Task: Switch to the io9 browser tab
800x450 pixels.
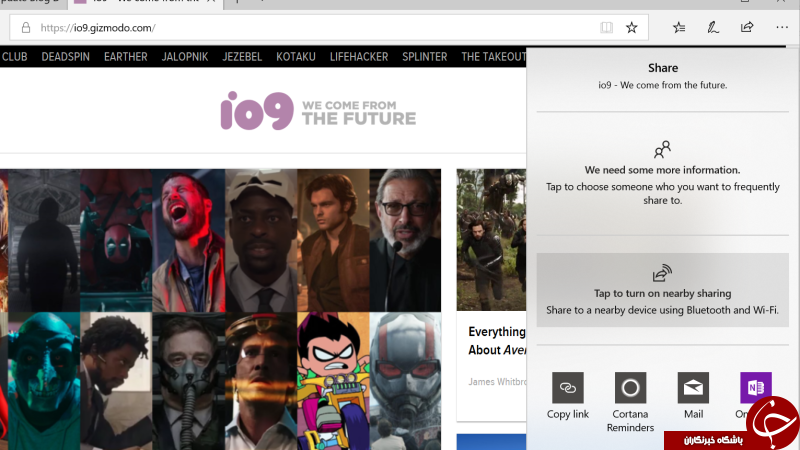Action: [x=144, y=3]
